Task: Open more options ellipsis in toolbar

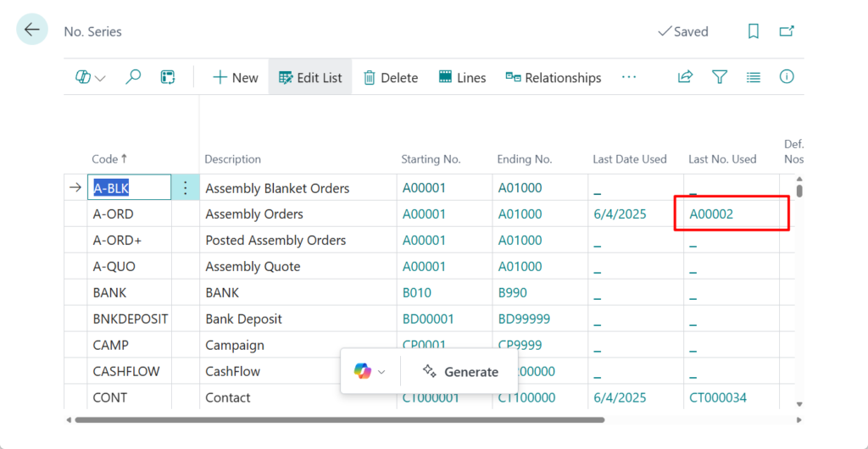Action: click(x=628, y=77)
